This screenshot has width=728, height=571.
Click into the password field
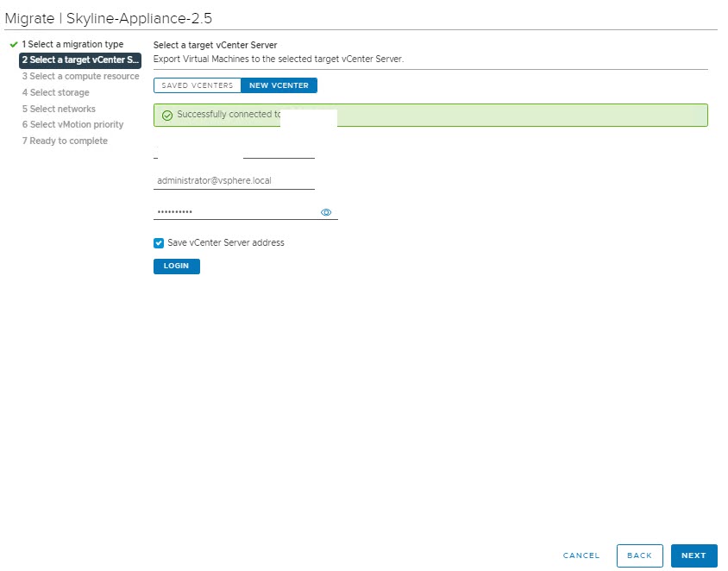pos(234,212)
